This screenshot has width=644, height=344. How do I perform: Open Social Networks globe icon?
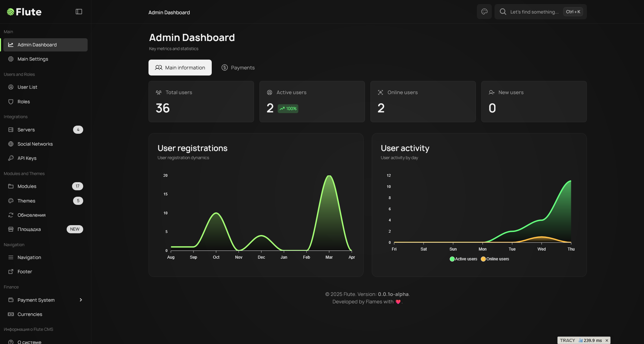pos(11,144)
